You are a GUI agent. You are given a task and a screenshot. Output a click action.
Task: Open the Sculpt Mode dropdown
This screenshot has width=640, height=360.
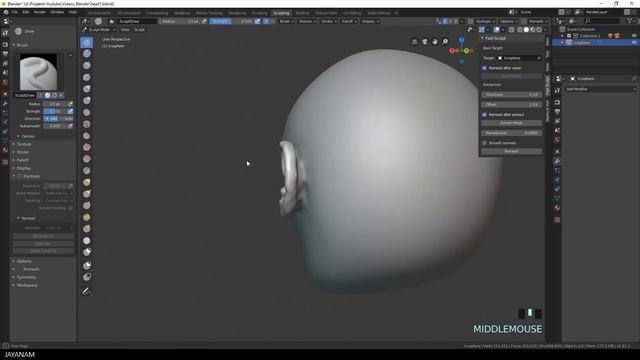99,30
